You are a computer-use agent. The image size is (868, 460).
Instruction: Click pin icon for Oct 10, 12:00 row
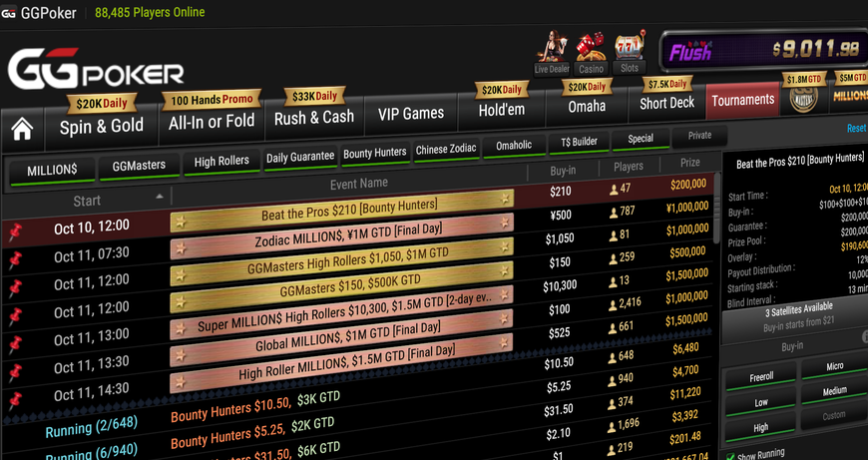click(x=15, y=233)
